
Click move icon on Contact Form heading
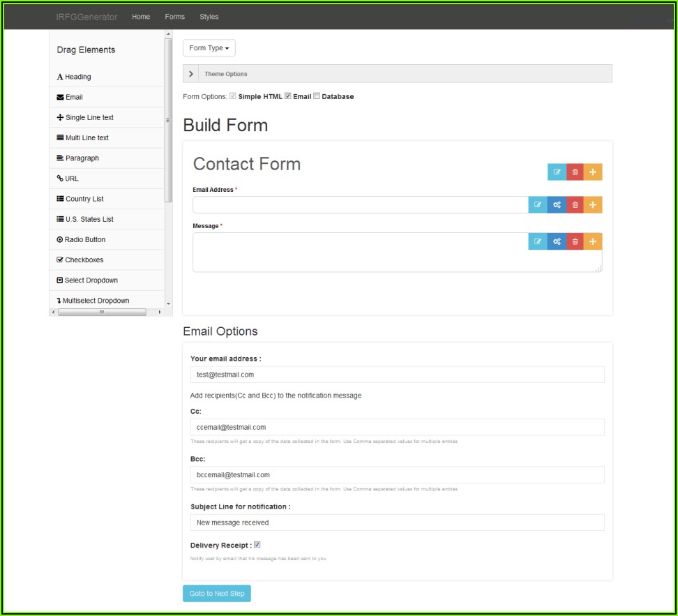point(592,172)
